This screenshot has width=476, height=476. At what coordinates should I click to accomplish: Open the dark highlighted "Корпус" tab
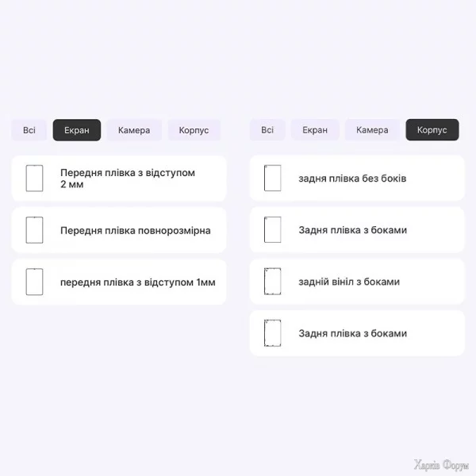tap(432, 130)
